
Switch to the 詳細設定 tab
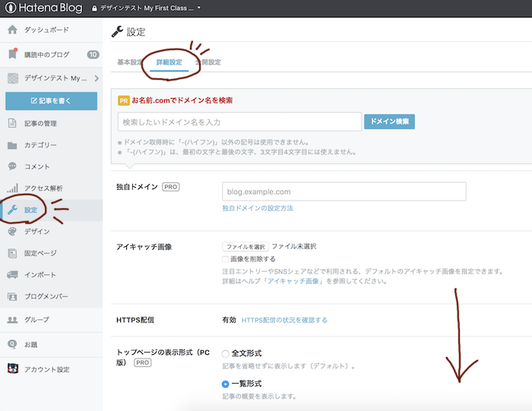(169, 62)
